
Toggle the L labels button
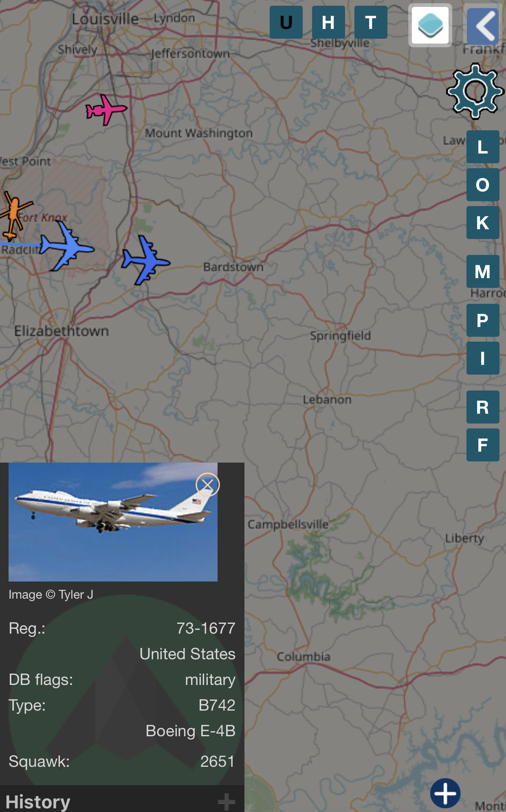[x=483, y=147]
